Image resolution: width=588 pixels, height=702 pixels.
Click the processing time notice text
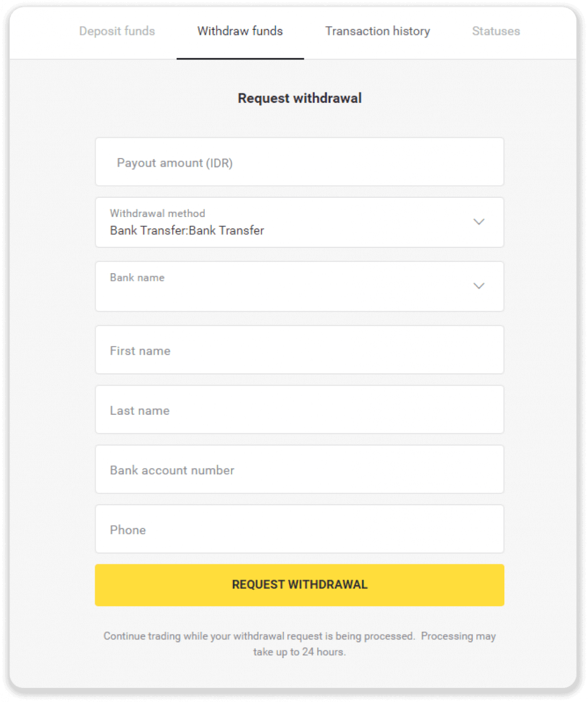300,643
